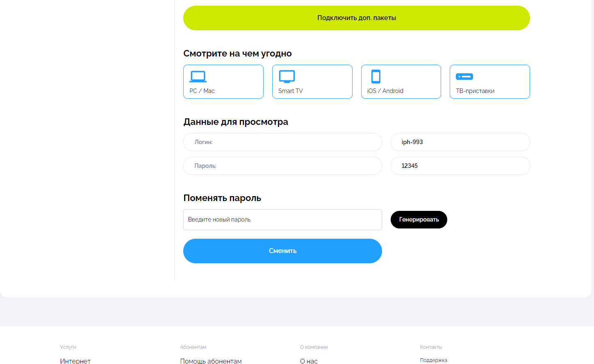Viewport: 594px width, 364px height.
Task: Go to Помощь абонентам in footer
Action: click(x=211, y=361)
